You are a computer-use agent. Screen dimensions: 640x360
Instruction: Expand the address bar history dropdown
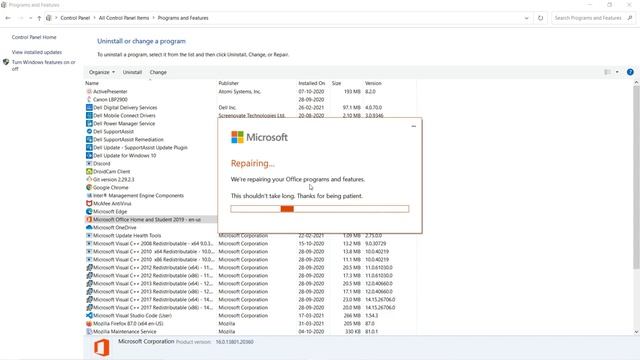point(527,18)
